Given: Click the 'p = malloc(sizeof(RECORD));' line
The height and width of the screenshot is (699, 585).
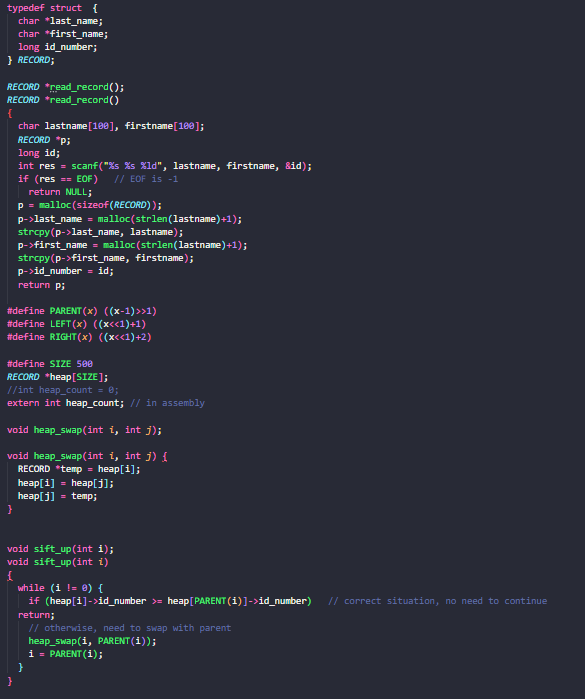Looking at the screenshot, I should point(90,205).
